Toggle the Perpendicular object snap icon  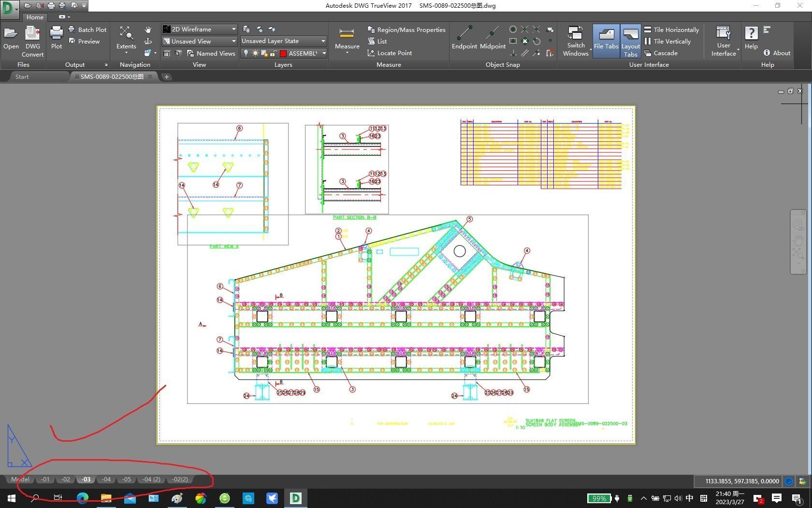[x=513, y=53]
